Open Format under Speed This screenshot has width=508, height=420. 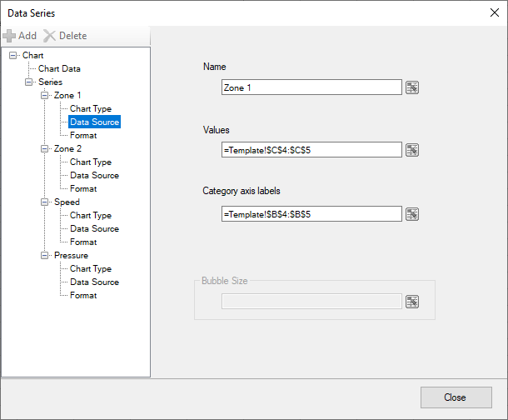click(83, 242)
